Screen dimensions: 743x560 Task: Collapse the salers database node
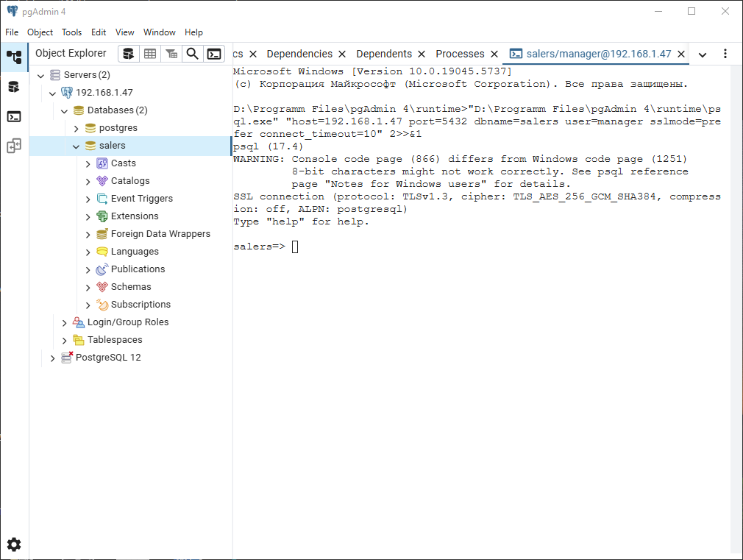[77, 146]
